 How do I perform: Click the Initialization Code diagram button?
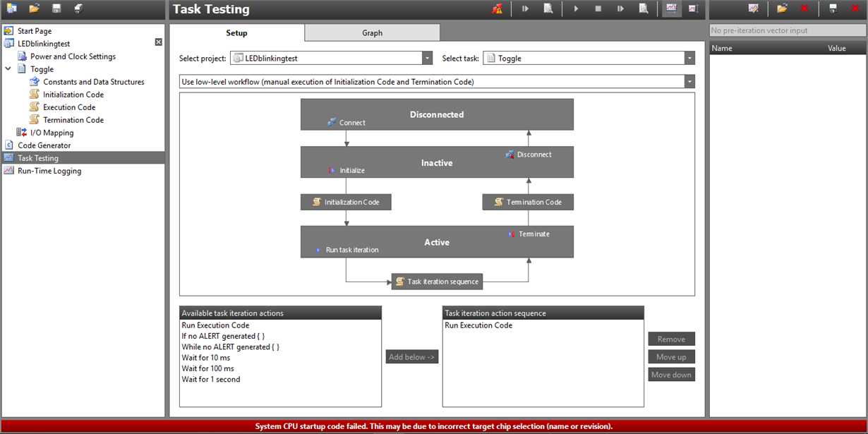(346, 203)
